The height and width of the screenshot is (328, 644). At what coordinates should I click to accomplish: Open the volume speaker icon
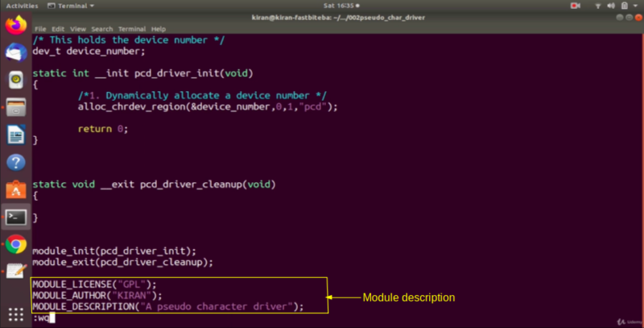pos(611,6)
